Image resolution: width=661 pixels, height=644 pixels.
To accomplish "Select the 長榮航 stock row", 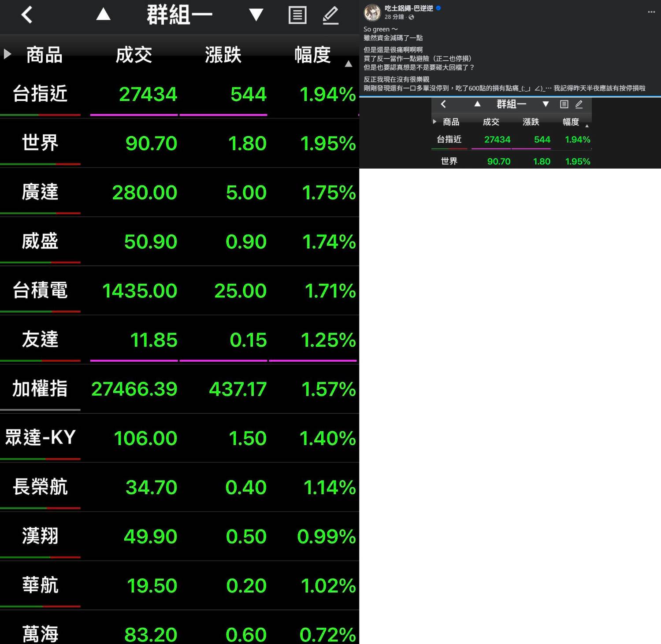I will click(x=179, y=487).
